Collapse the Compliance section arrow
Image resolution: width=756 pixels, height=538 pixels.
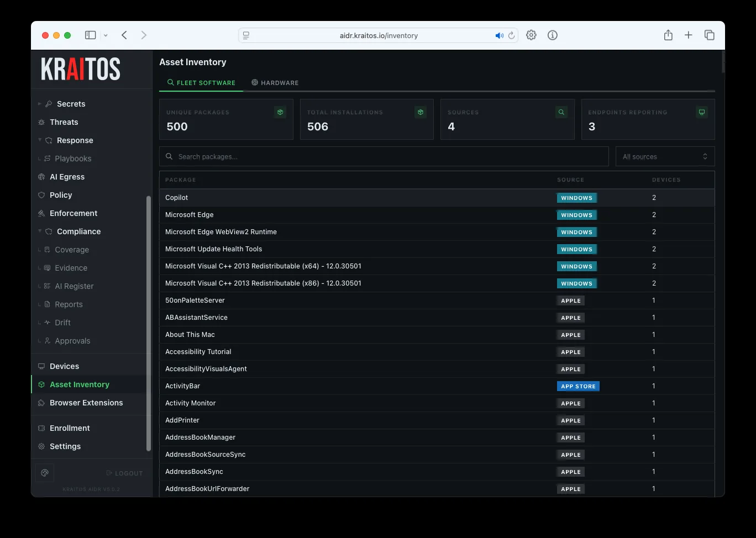pos(40,231)
